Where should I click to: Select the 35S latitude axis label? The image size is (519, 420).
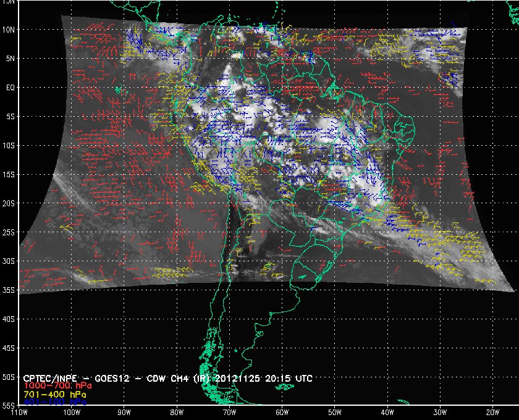[x=10, y=290]
